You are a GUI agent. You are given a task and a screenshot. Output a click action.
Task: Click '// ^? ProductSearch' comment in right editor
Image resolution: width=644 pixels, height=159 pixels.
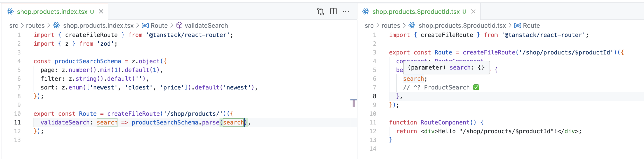pyautogui.click(x=436, y=88)
